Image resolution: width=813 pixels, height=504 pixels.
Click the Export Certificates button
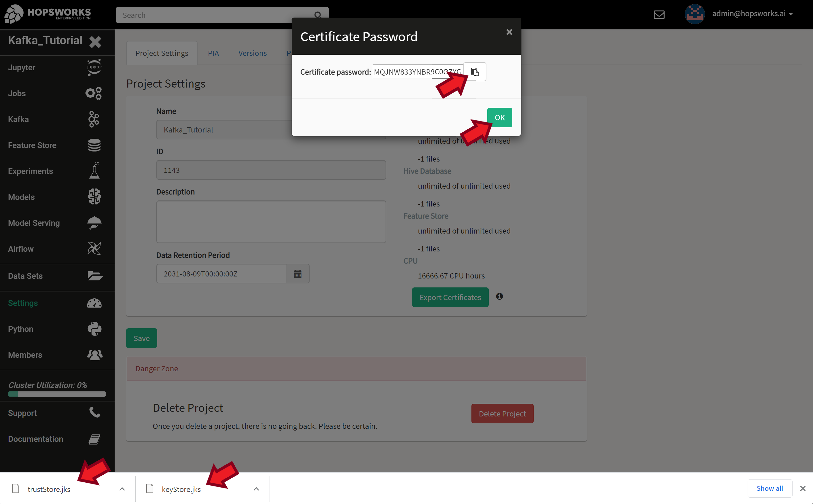[450, 297]
